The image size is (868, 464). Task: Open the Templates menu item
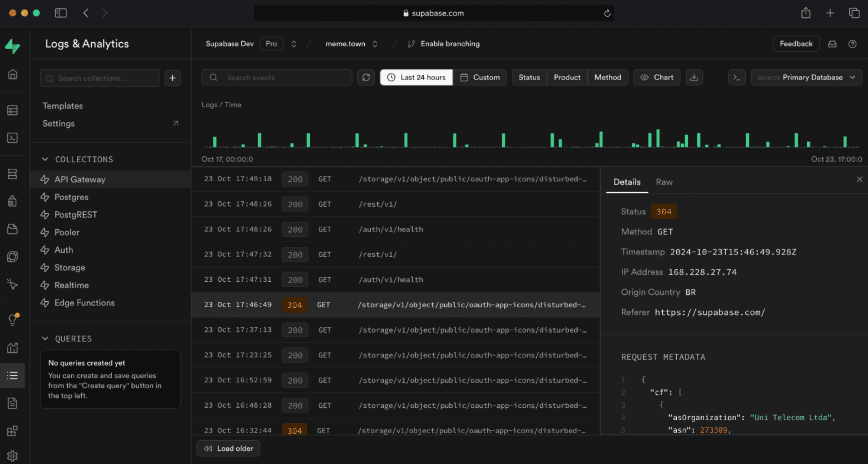(63, 106)
